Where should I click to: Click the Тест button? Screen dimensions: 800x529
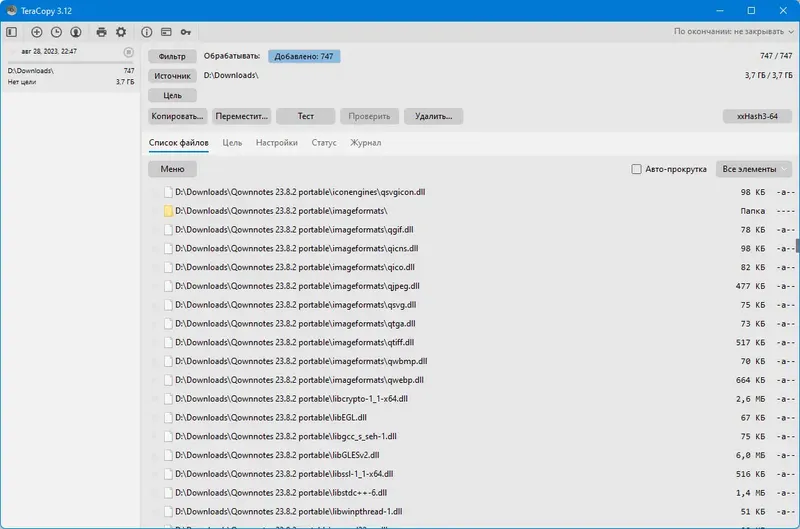click(306, 116)
